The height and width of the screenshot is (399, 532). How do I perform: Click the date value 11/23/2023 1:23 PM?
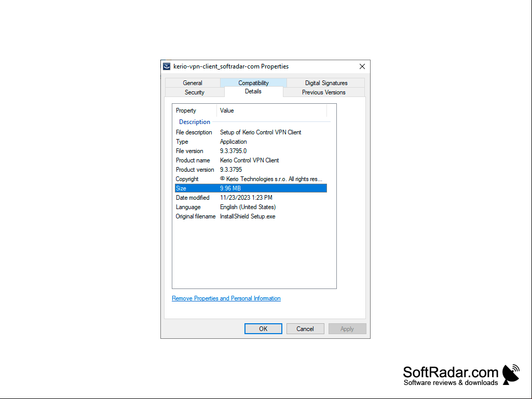[x=246, y=198]
